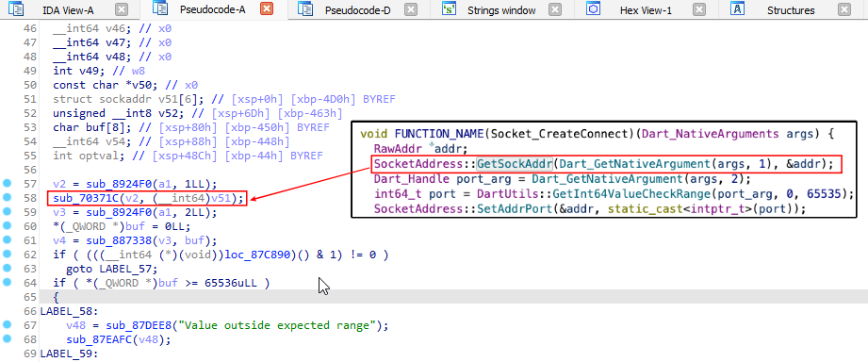868x362 pixels.
Task: Close the IDA View-A tab
Action: [x=122, y=9]
